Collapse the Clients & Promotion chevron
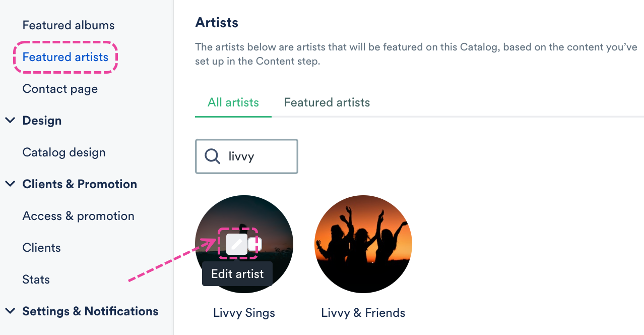This screenshot has height=335, width=644. pos(10,184)
